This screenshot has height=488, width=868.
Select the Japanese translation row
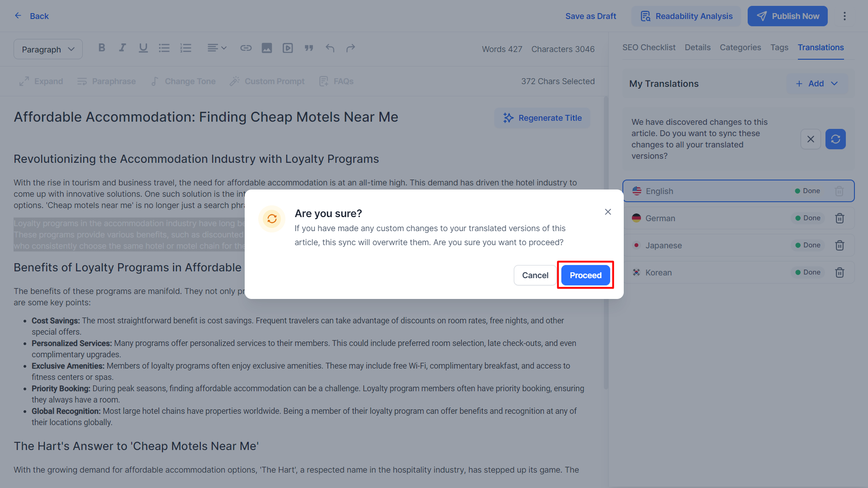tap(738, 245)
